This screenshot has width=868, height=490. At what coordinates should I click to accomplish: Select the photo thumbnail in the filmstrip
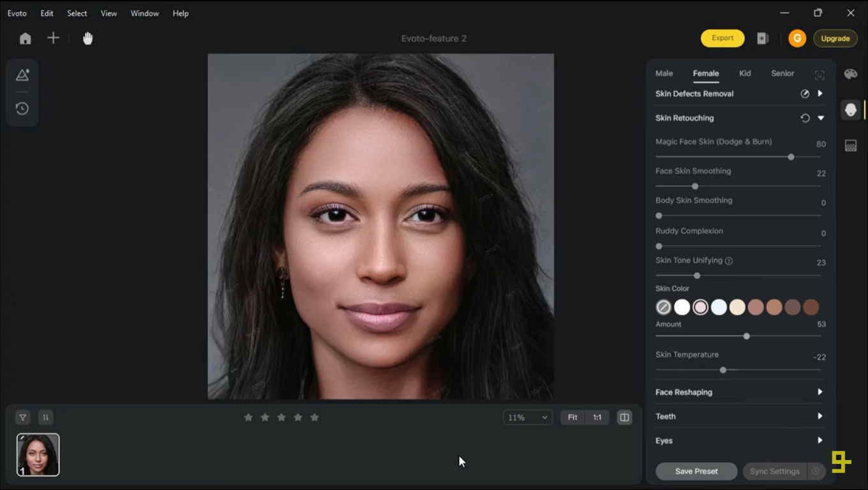[37, 454]
